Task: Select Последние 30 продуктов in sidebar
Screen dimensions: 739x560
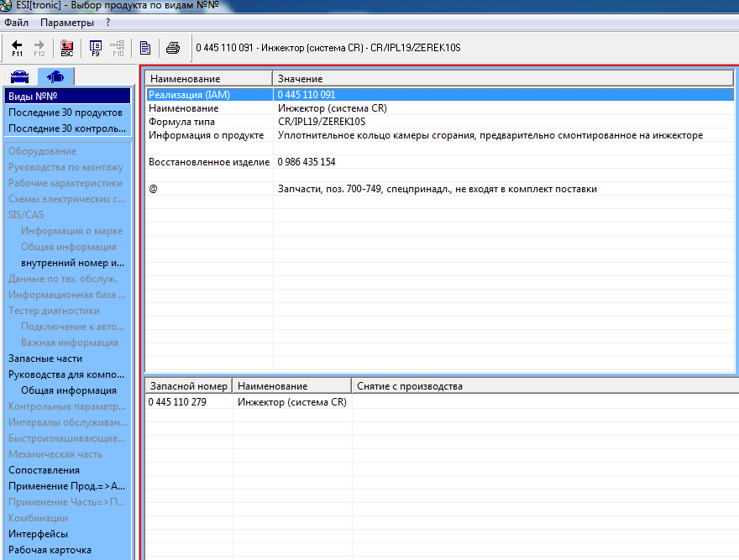Action: point(66,113)
